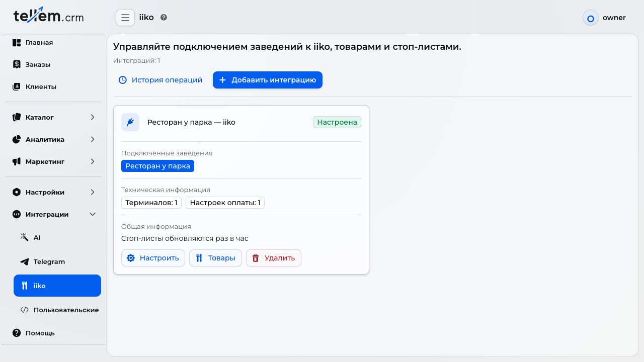Open Товары for the integration

[x=215, y=258]
